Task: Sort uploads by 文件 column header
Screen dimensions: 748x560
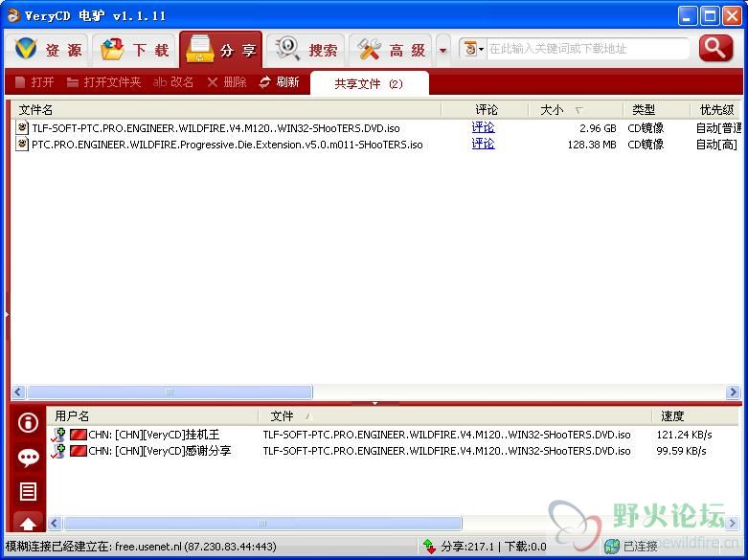Action: (455, 416)
